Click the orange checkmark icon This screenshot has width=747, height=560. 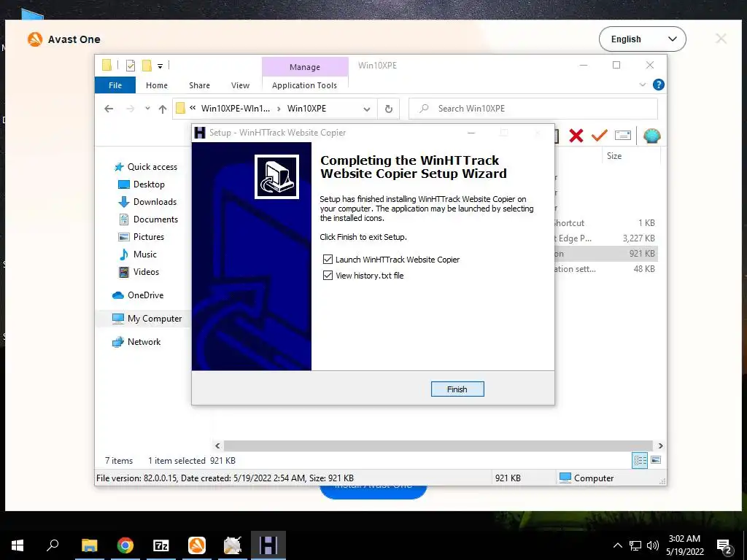click(x=600, y=136)
